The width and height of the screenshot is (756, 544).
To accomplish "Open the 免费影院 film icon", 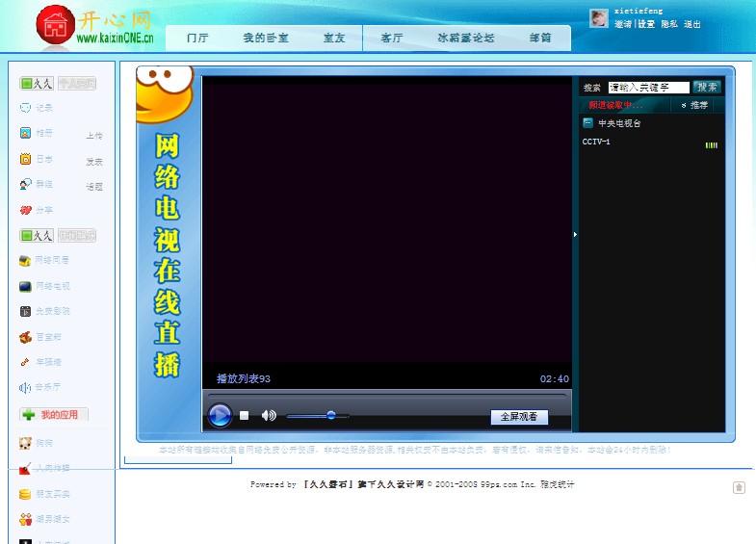I will pyautogui.click(x=25, y=311).
